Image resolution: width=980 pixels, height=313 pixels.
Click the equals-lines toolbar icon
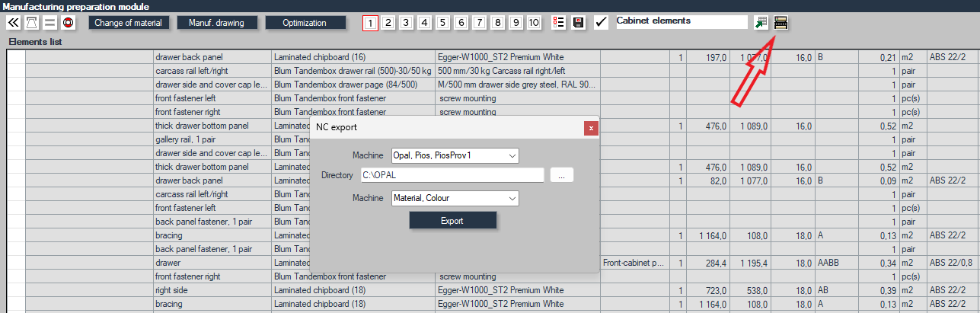[50, 23]
